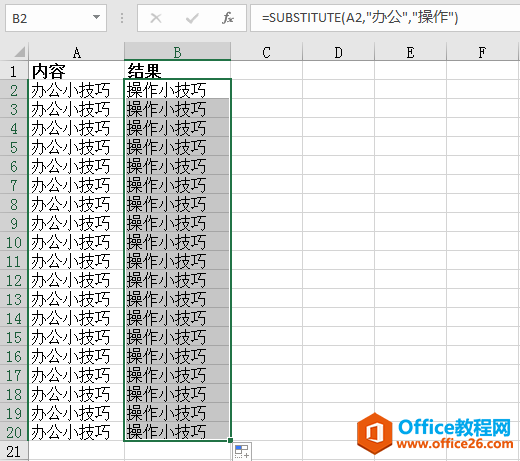Click cell B16 操作小技巧
The width and height of the screenshot is (520, 461).
pyautogui.click(x=177, y=355)
